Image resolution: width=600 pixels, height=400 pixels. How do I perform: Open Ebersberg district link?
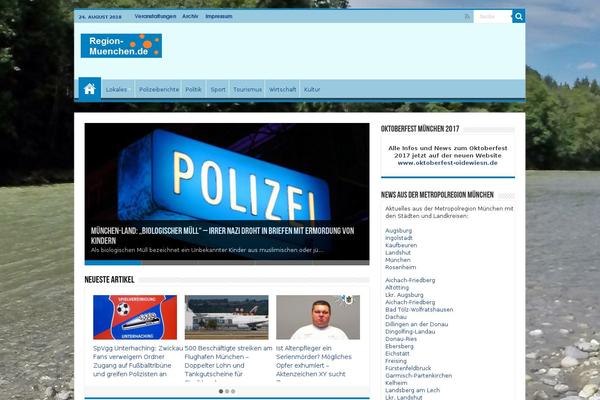[399, 346]
